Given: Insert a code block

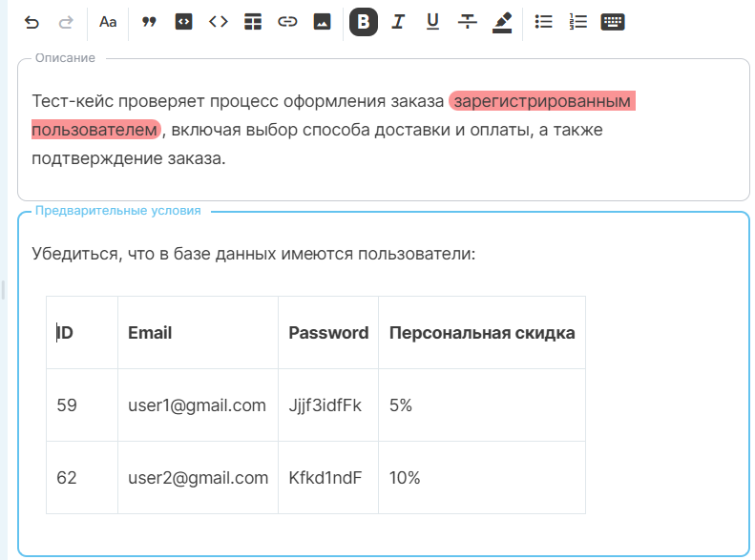Looking at the screenshot, I should (x=183, y=22).
